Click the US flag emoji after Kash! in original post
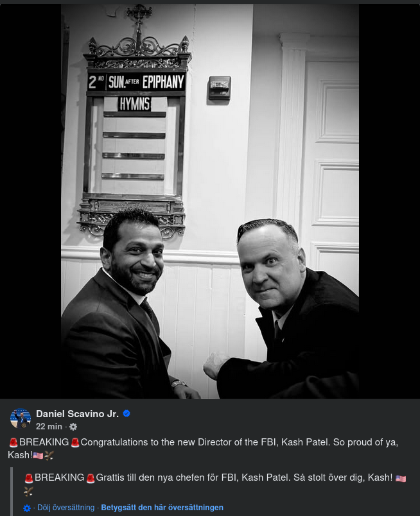 tap(38, 456)
